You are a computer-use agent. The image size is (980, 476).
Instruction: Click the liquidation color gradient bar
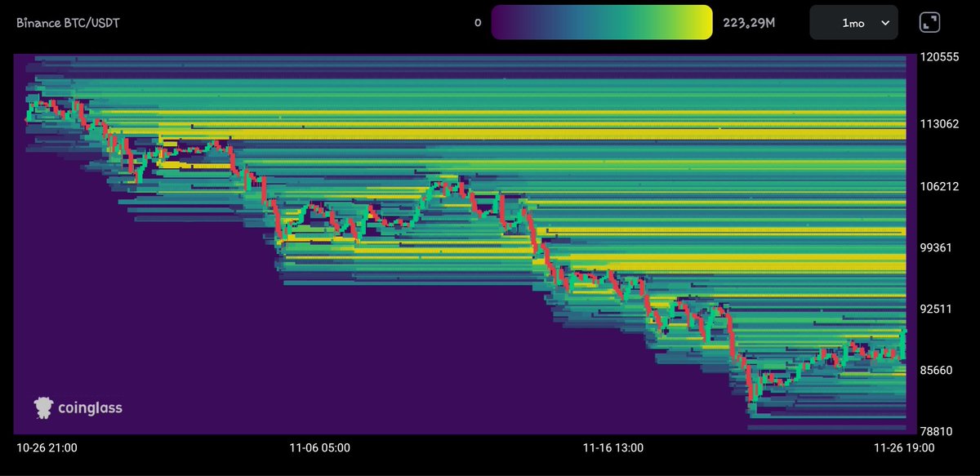pyautogui.click(x=602, y=23)
